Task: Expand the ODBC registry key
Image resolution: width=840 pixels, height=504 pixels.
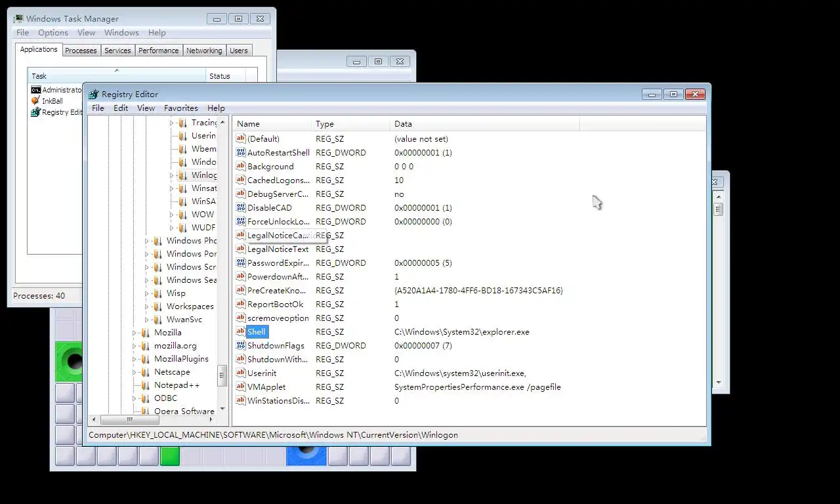Action: coord(135,398)
